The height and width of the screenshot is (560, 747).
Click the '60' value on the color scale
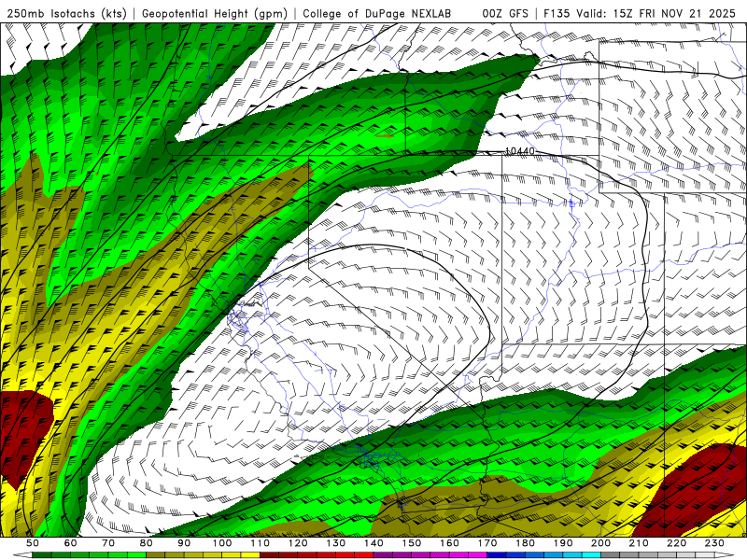[x=71, y=543]
